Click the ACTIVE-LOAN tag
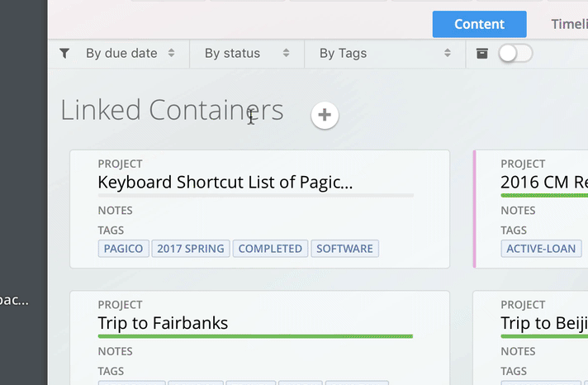The image size is (588, 385). [x=541, y=249]
